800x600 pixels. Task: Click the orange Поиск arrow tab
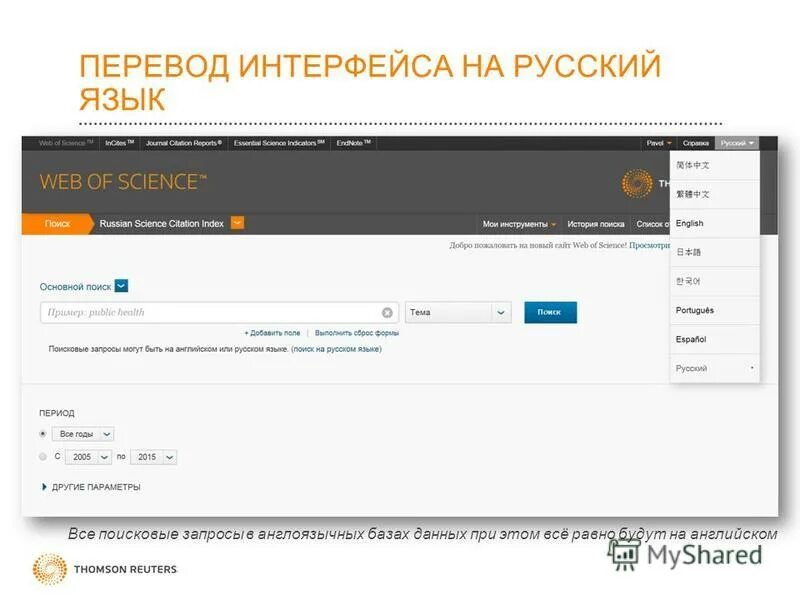click(60, 224)
